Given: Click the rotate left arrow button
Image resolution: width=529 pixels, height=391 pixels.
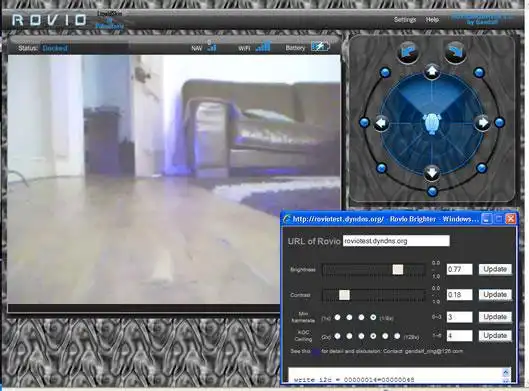Looking at the screenshot, I should click(409, 53).
